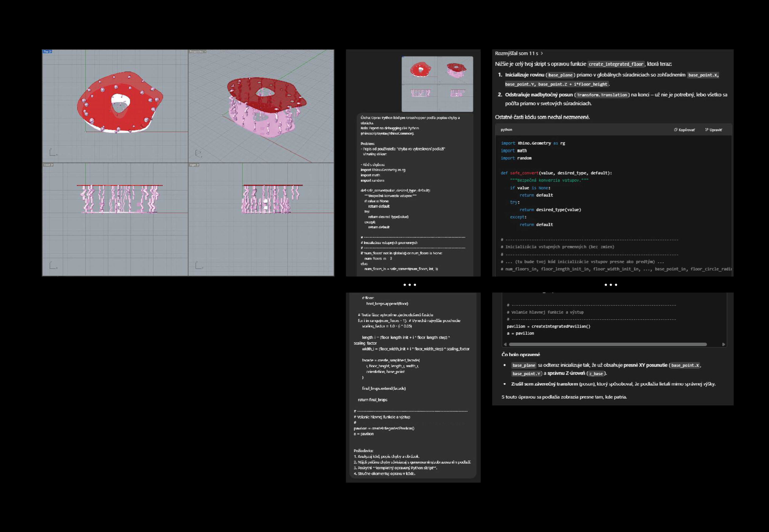Click the code block's right scroll arrow
This screenshot has height=532, width=769.
[x=723, y=344]
